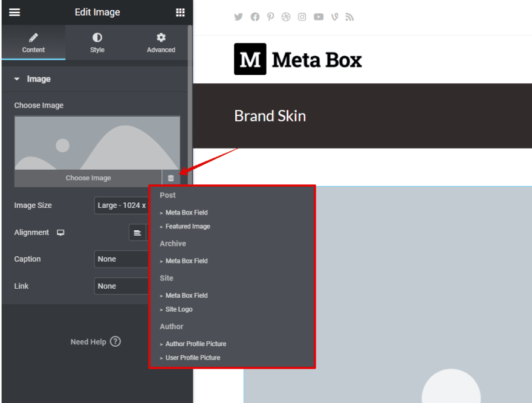Click the Site group heading in dropdown
Image resolution: width=532 pixels, height=403 pixels.
(166, 278)
